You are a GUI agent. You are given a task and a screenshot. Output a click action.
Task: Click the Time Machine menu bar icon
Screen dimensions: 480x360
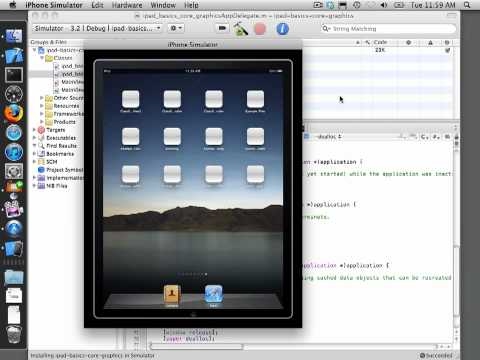pos(357,5)
